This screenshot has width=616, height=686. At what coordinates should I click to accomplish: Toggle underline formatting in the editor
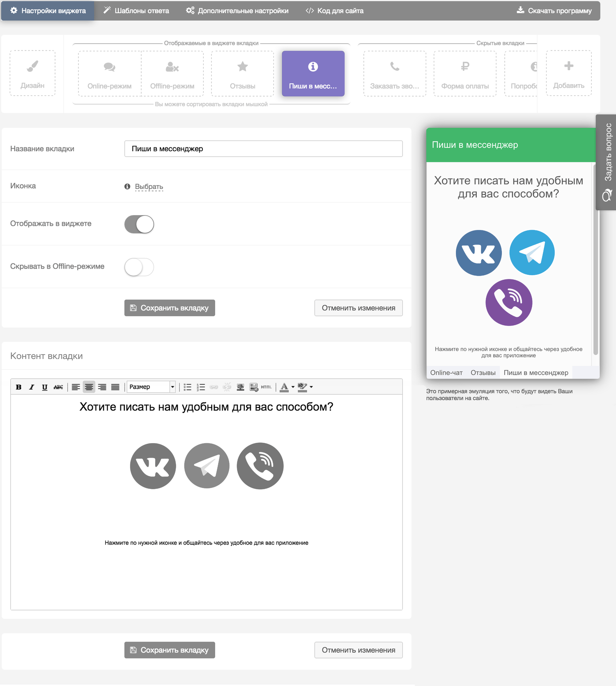point(45,387)
